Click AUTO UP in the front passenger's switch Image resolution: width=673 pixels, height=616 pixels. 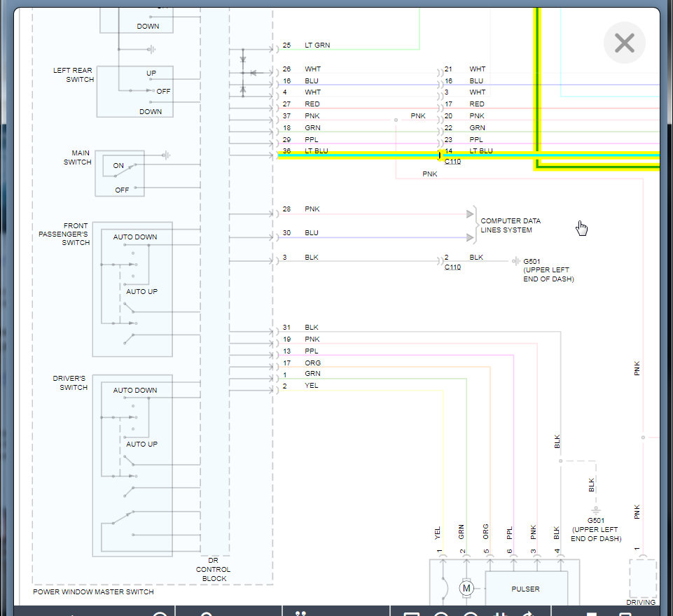pyautogui.click(x=141, y=291)
